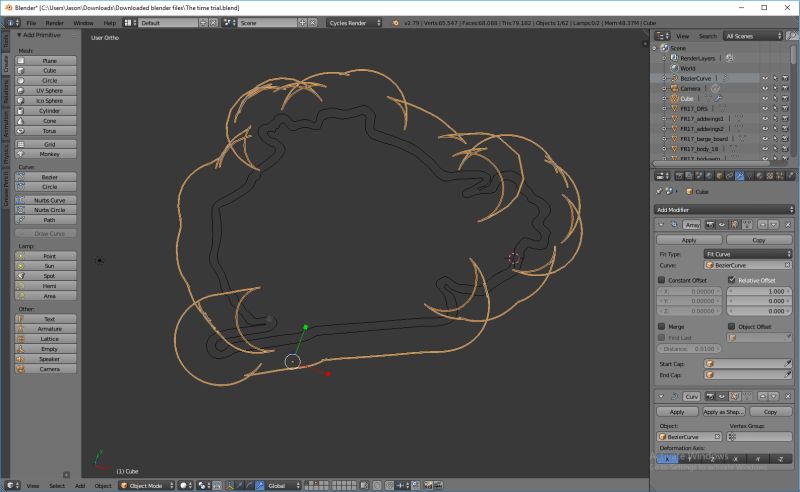
Task: Open the World properties tab globe icon
Action: [x=709, y=176]
